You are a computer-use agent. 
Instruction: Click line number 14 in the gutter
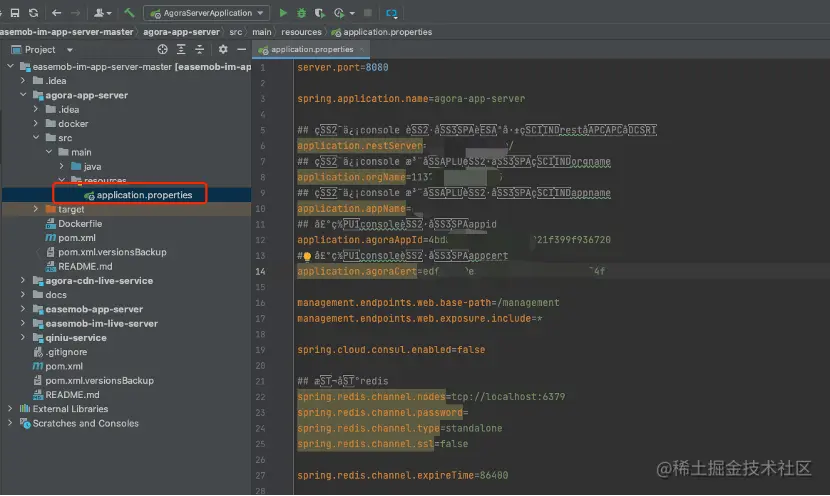[x=260, y=272]
